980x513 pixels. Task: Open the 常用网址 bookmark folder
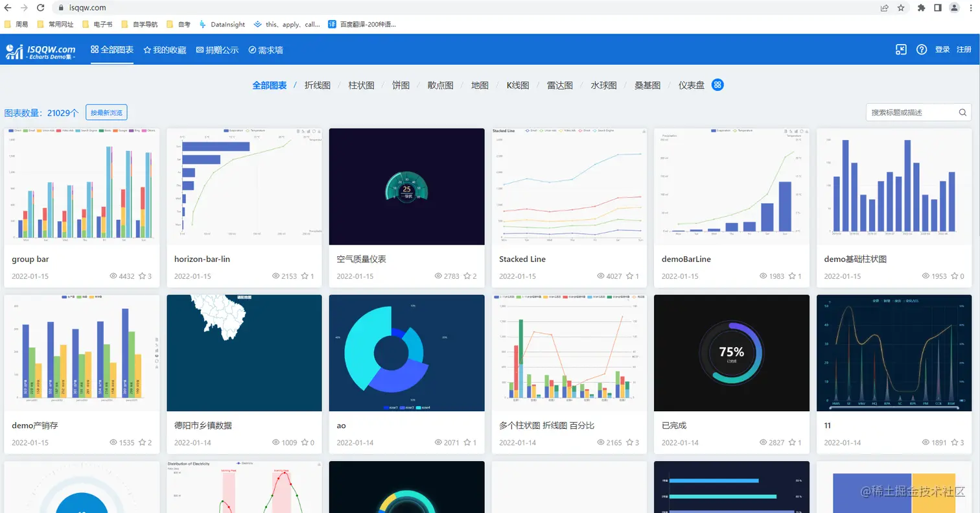click(54, 24)
